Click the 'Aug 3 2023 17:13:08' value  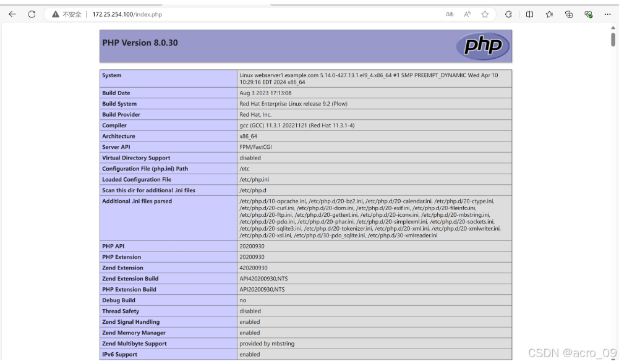click(265, 93)
